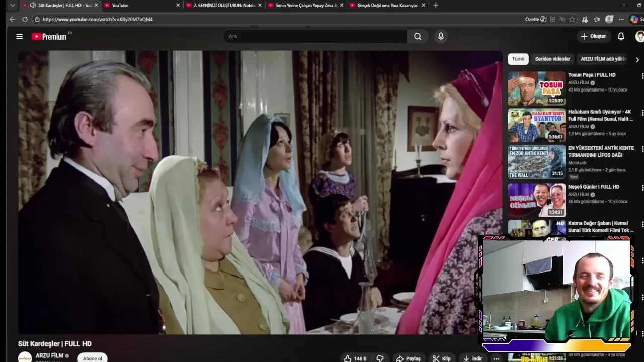
Task: Reload the page with refresh icon
Action: click(x=25, y=19)
